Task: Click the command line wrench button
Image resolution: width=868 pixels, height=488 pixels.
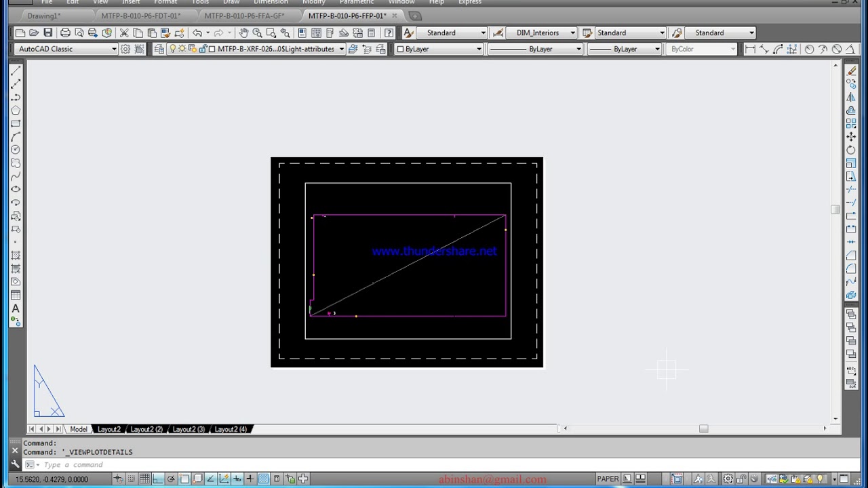Action: (x=15, y=464)
